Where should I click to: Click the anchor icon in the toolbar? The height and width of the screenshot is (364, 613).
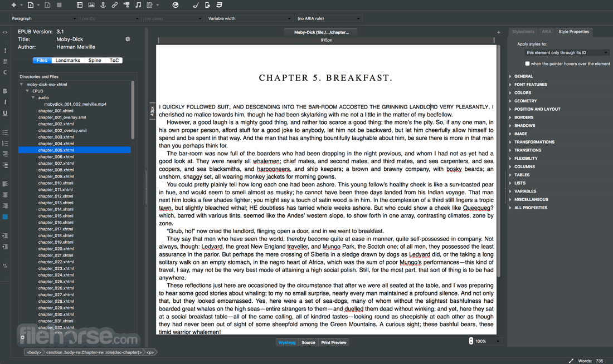click(x=103, y=5)
